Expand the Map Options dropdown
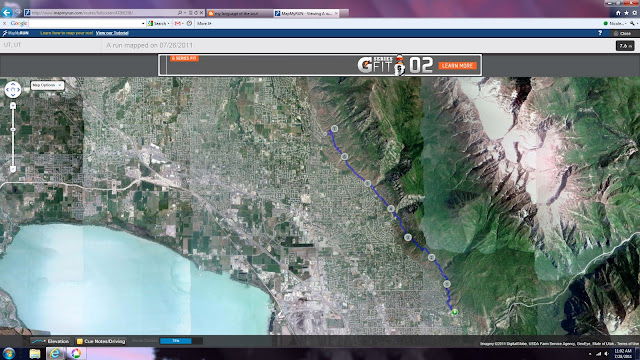This screenshot has width=640, height=360. point(47,85)
